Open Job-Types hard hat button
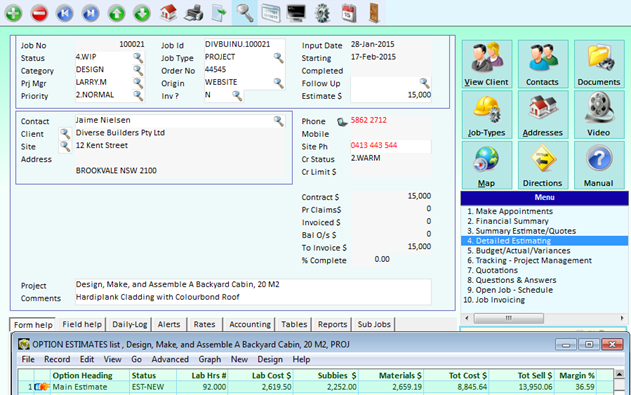This screenshot has width=631, height=395. pos(487,115)
